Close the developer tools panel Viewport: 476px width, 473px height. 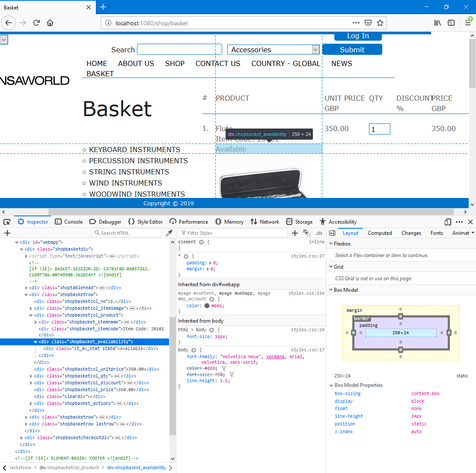(x=470, y=222)
